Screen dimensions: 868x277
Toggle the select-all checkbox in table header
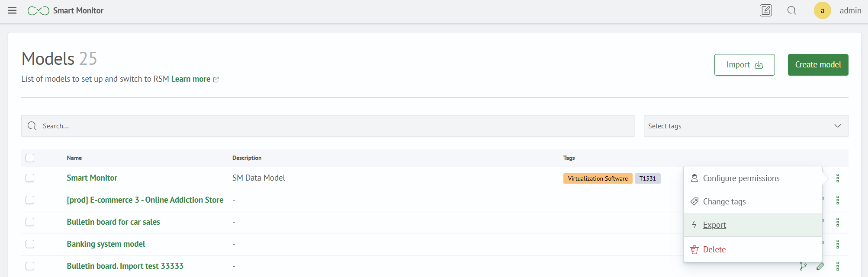[30, 158]
